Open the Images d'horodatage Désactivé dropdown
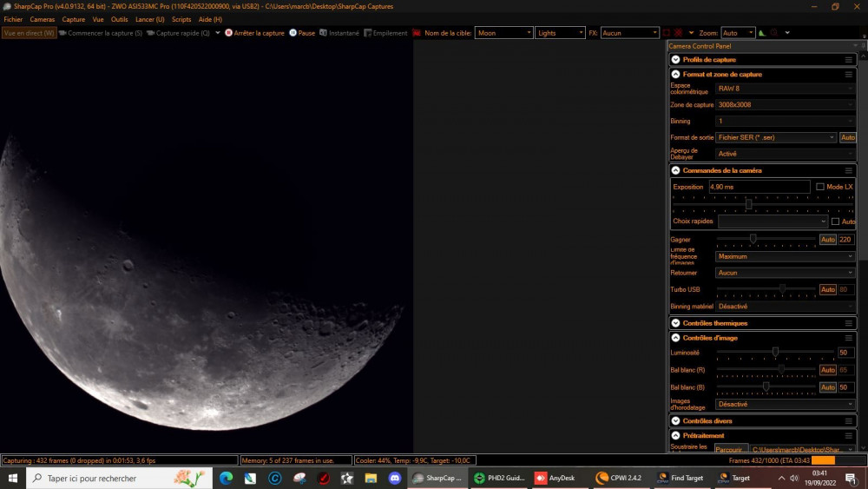Screen dimensions: 868x489 click(785, 404)
